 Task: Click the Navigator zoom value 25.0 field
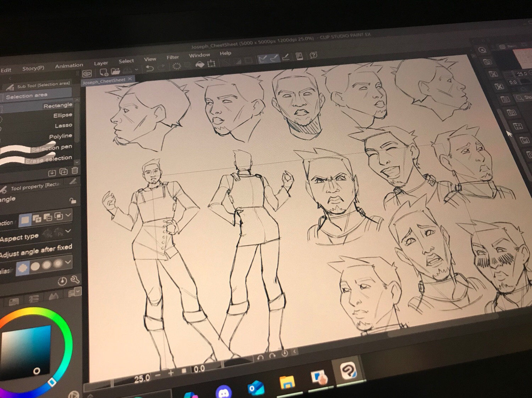(x=522, y=74)
